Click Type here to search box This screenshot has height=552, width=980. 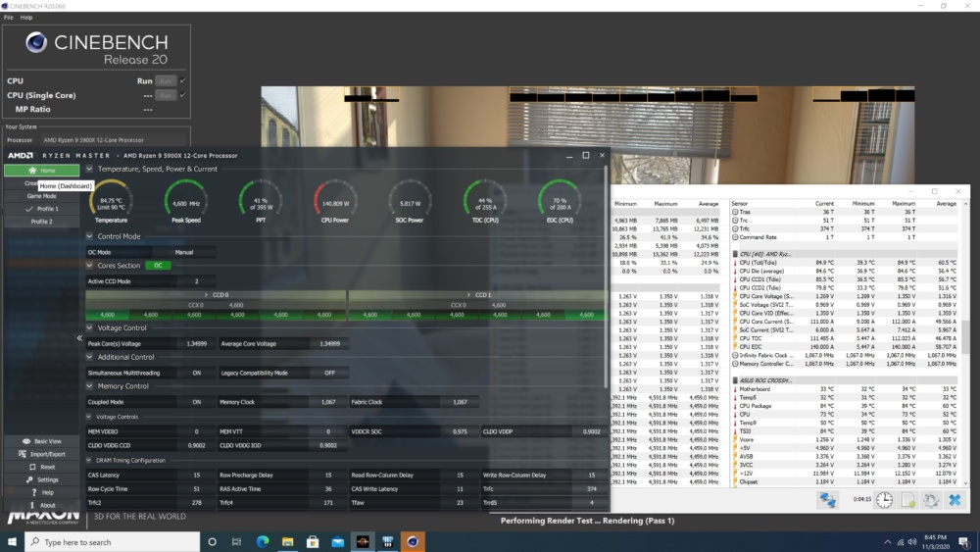[x=113, y=542]
